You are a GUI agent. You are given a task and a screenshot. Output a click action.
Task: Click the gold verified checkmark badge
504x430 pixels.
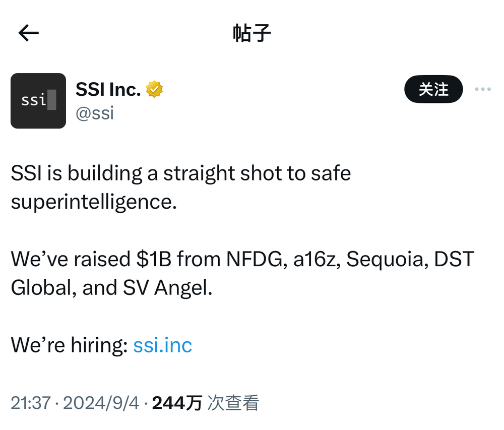point(154,89)
